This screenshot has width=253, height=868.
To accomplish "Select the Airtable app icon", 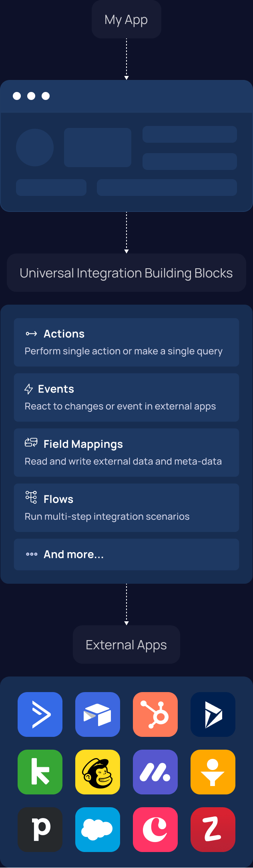I will point(98,714).
